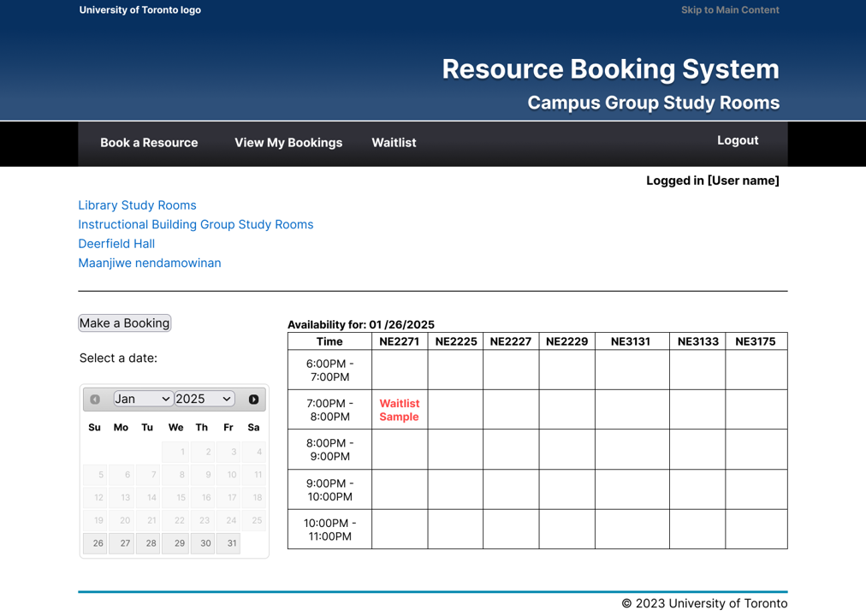Click the University of Toronto logo
Screen dimensions: 866x616
tap(139, 9)
